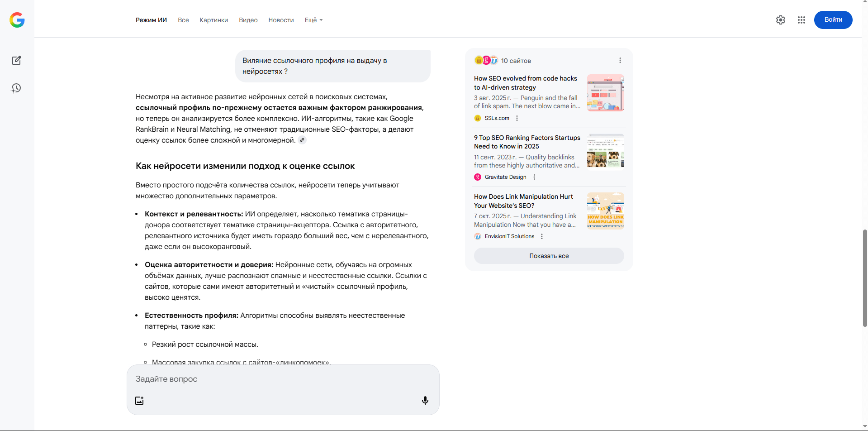Switch to the 'Новости' tab
The image size is (868, 431).
(281, 20)
